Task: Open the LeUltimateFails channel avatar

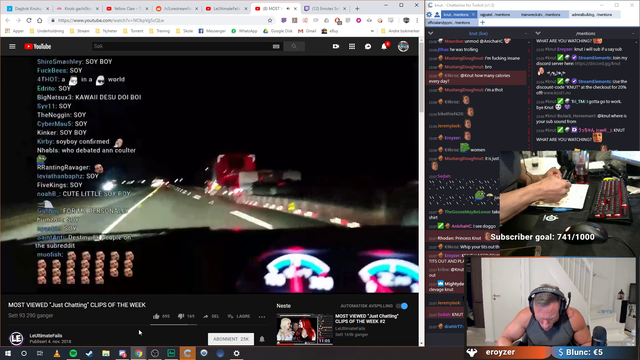Action: 16,338
